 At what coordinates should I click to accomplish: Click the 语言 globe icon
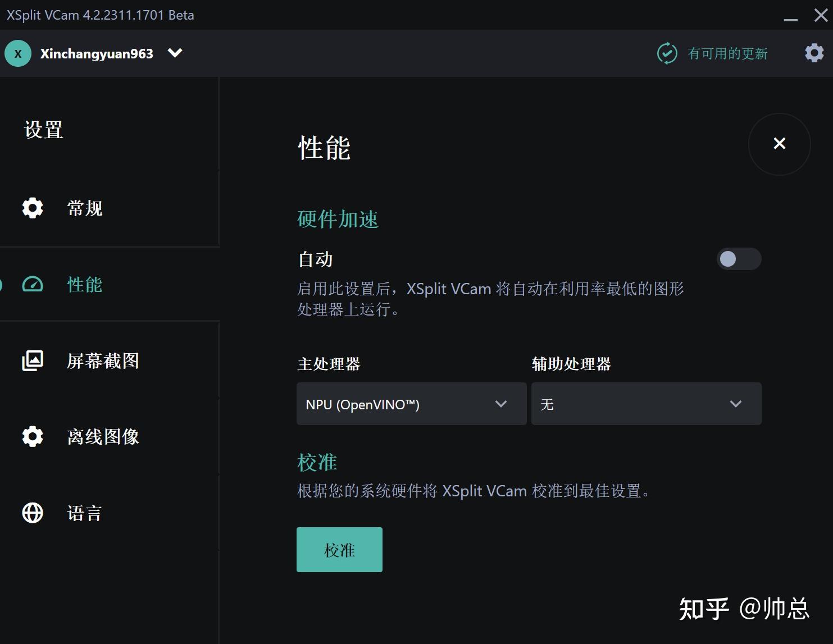(x=33, y=513)
